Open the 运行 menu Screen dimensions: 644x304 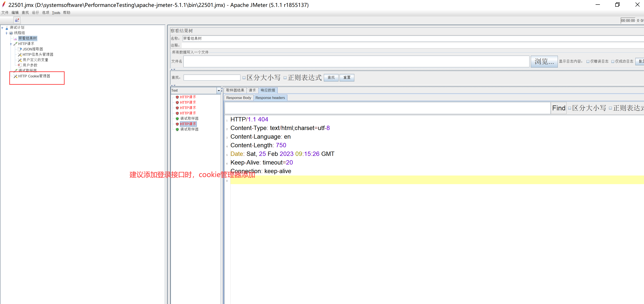click(x=35, y=13)
